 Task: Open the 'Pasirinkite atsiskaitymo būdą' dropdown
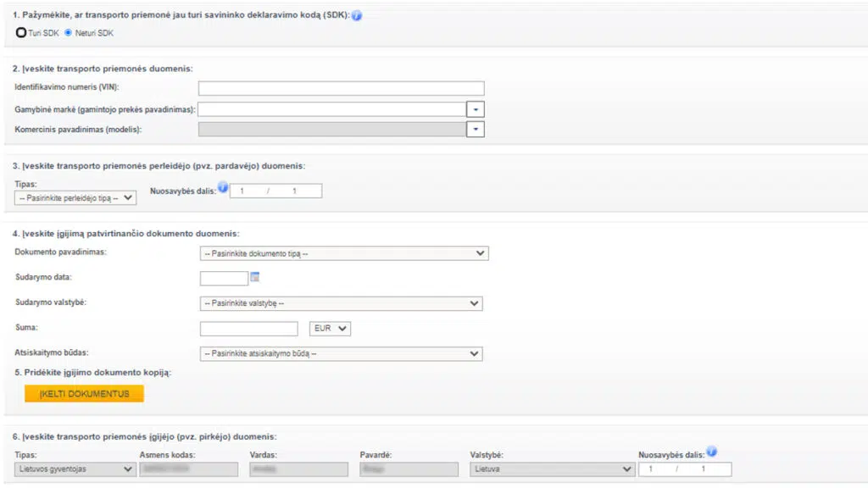[341, 353]
